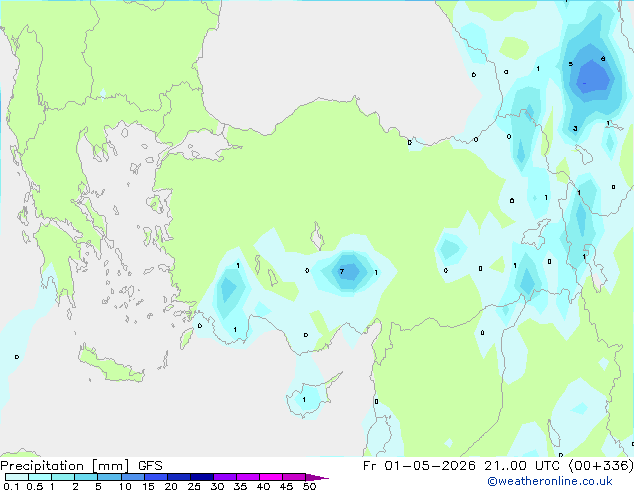Viewport: 634px width, 490px height.
Task: Click the "0.5" legend scale label
Action: tap(34, 486)
